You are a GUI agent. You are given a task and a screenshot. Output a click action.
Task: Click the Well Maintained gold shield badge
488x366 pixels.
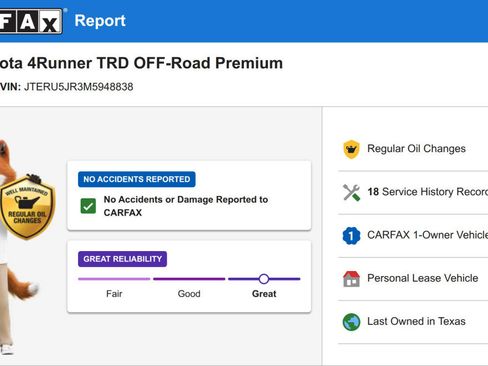pyautogui.click(x=27, y=208)
